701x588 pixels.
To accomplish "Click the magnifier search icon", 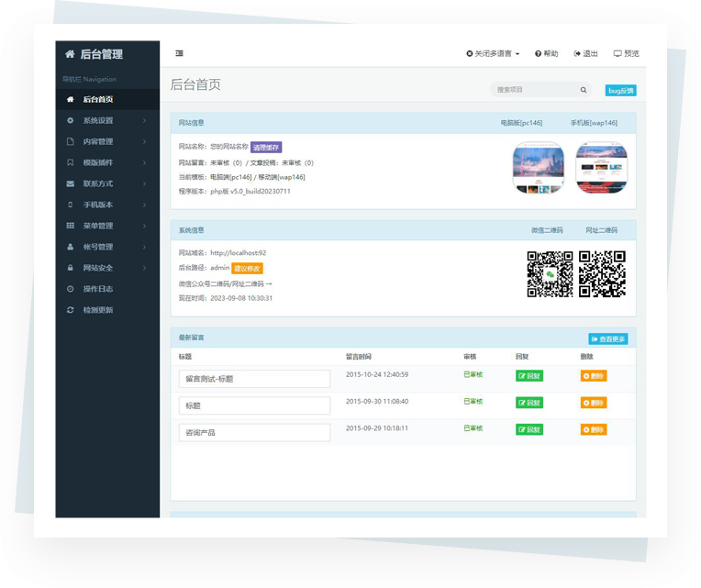I will (584, 90).
